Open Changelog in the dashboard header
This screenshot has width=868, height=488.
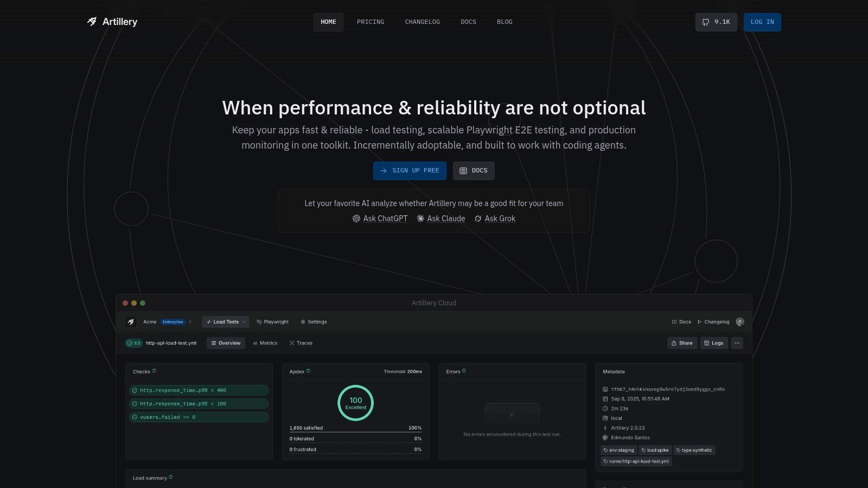pyautogui.click(x=713, y=322)
